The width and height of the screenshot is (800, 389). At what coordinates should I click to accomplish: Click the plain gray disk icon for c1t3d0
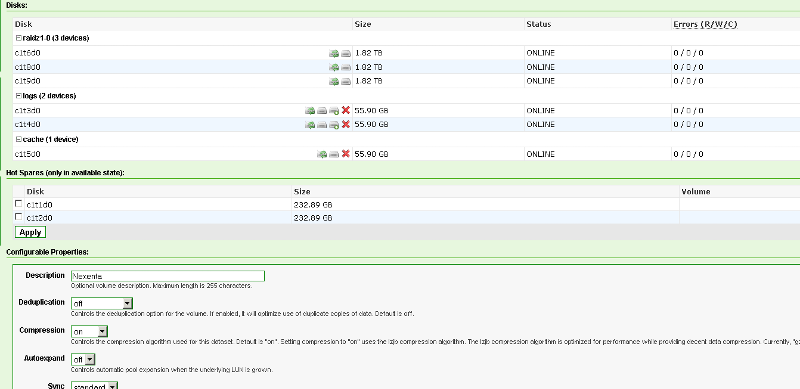[322, 110]
